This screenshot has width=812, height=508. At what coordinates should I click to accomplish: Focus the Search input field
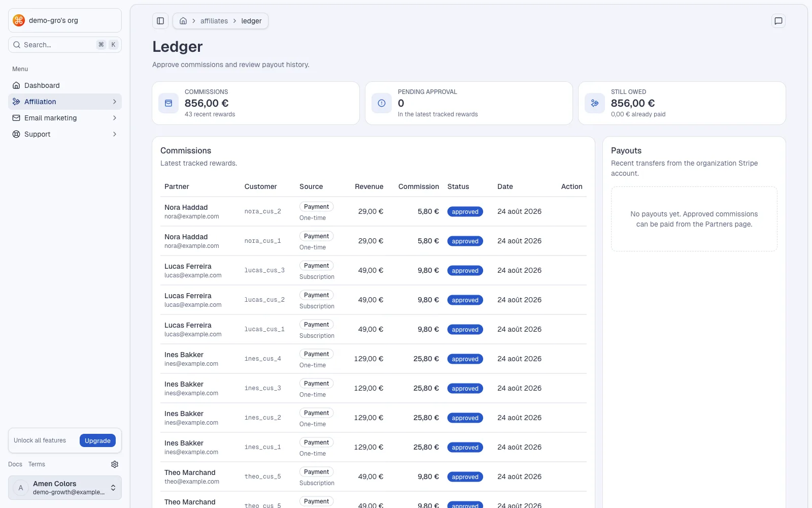(x=65, y=45)
